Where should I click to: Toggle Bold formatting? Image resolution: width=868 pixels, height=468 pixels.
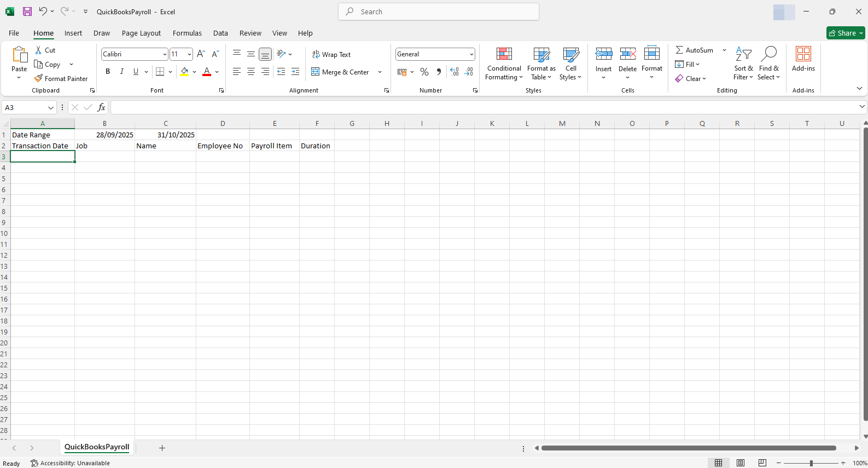[108, 72]
